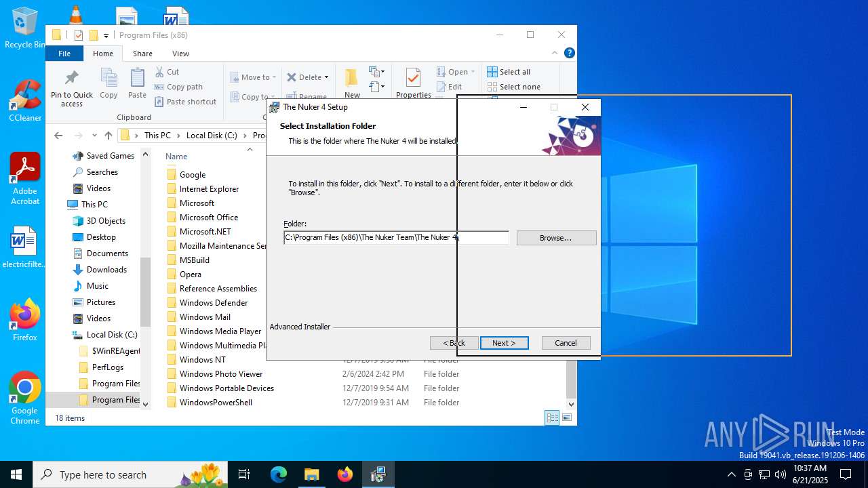Click Next > in the installer
868x488 pixels.
[x=504, y=343]
